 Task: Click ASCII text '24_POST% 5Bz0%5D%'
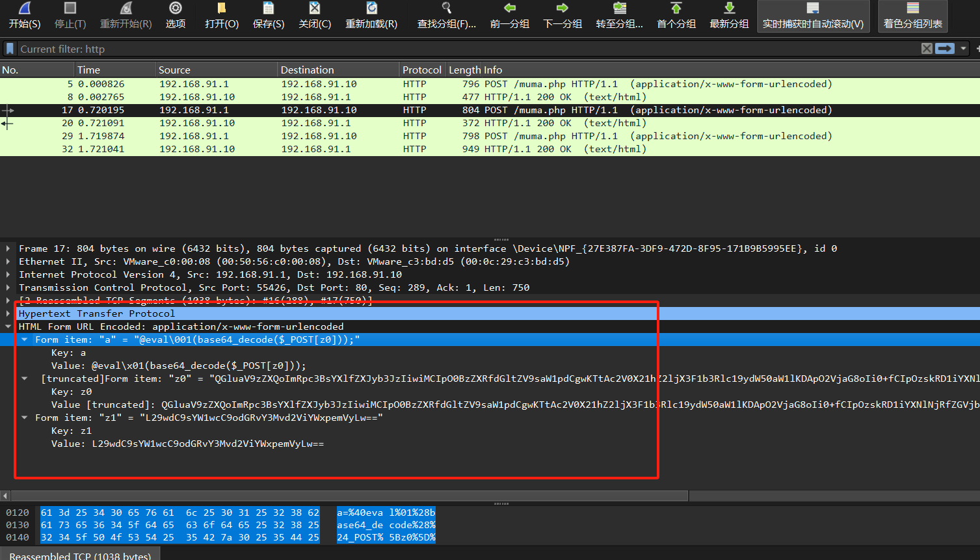386,537
